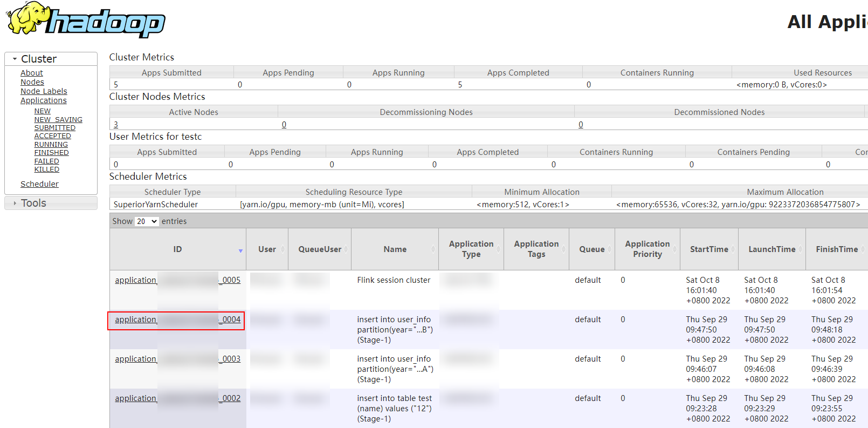Sort table by FinishTime column header
The height and width of the screenshot is (428, 868).
(x=836, y=249)
